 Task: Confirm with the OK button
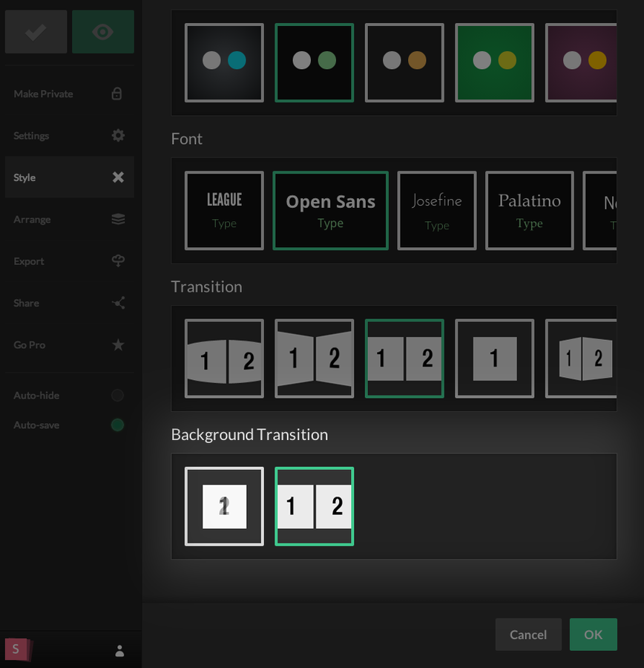[593, 635]
